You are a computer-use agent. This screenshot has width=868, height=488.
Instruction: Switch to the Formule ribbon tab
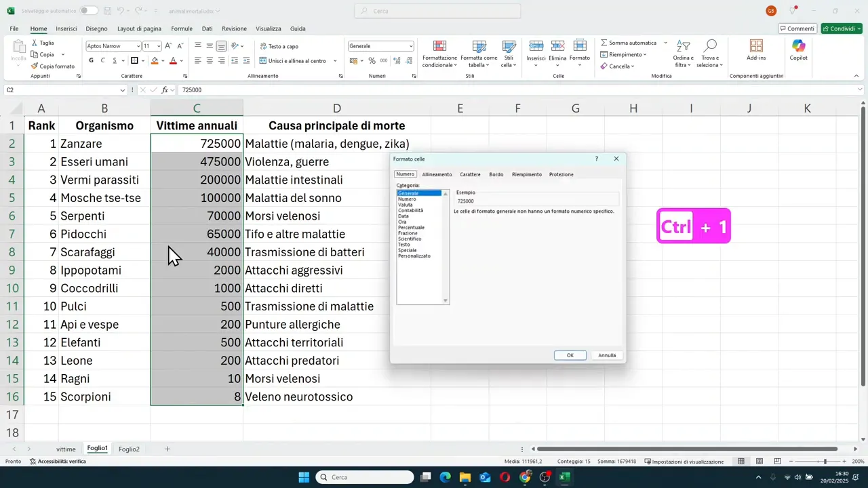click(x=182, y=28)
